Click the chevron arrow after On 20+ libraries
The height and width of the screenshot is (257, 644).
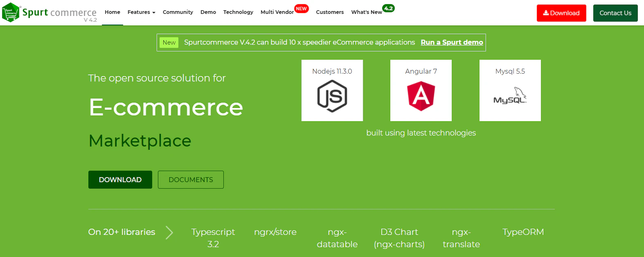(169, 232)
